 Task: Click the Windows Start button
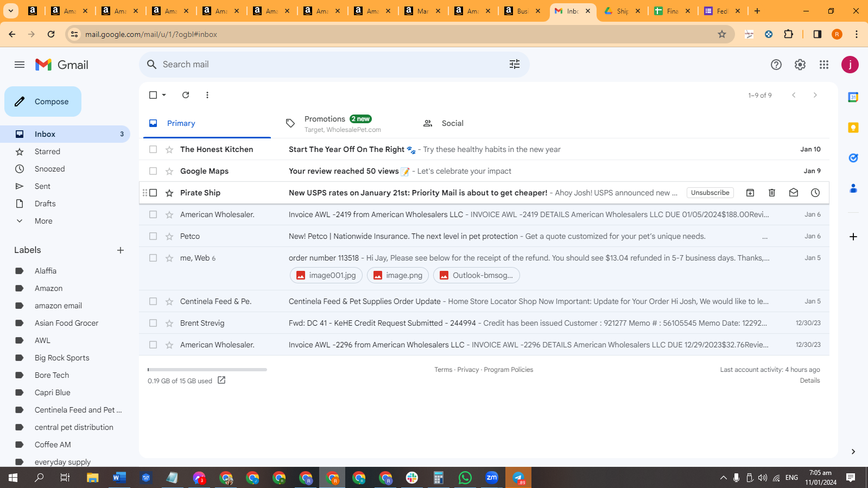click(x=13, y=478)
